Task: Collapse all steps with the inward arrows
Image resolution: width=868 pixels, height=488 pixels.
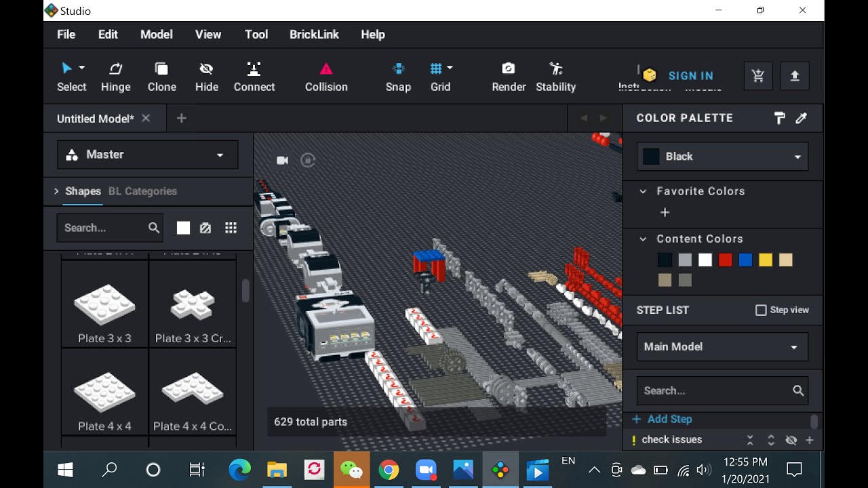Action: pos(750,441)
